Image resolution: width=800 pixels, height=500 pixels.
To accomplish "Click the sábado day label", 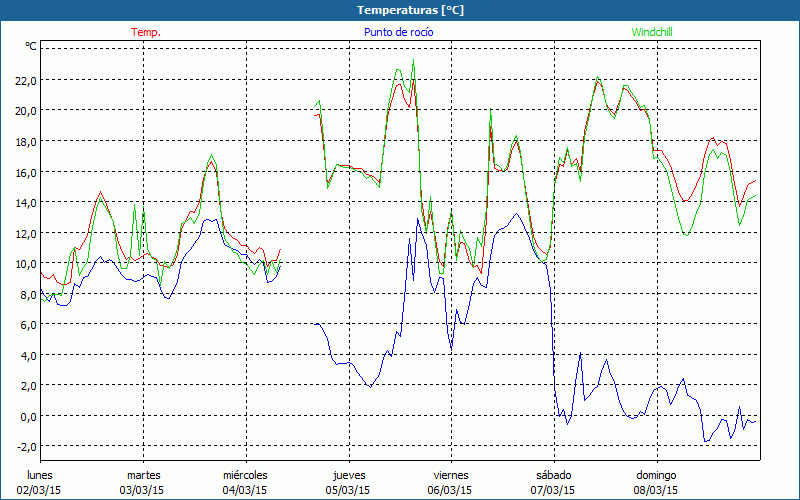I will tap(553, 475).
